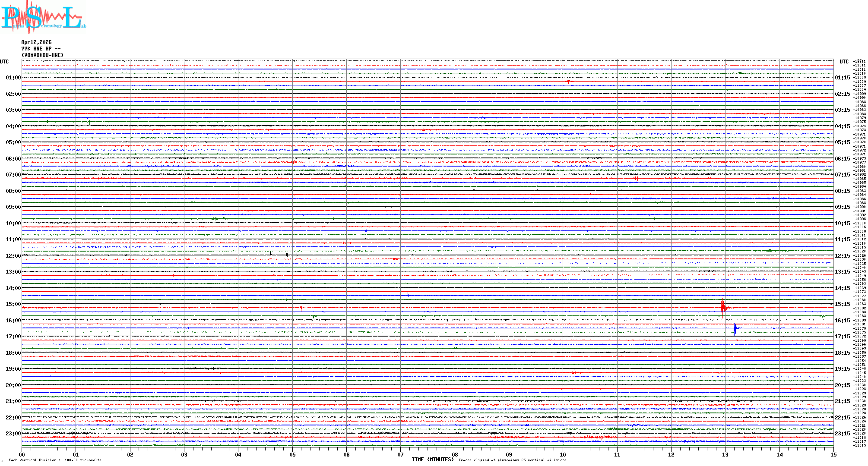Click the Each Vertical Division scale note
The image size is (868, 466).
point(55,460)
